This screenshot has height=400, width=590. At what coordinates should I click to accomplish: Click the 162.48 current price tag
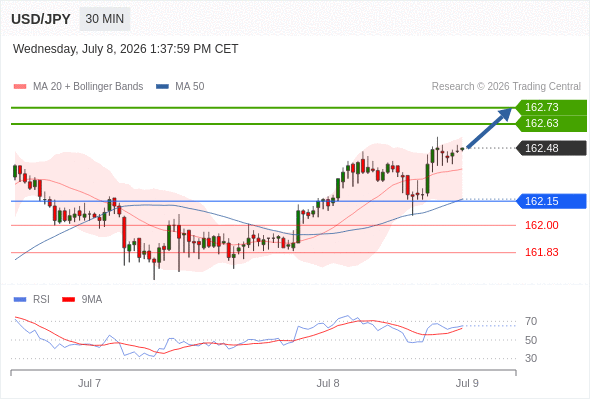[551, 148]
